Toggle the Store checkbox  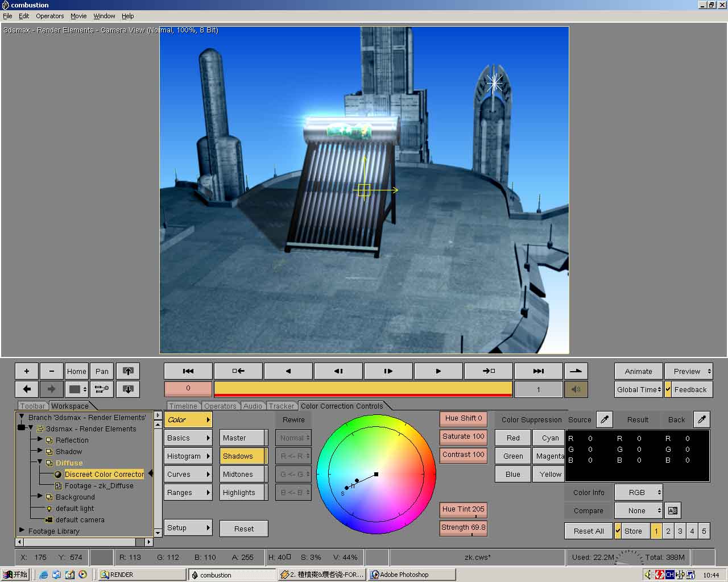618,531
